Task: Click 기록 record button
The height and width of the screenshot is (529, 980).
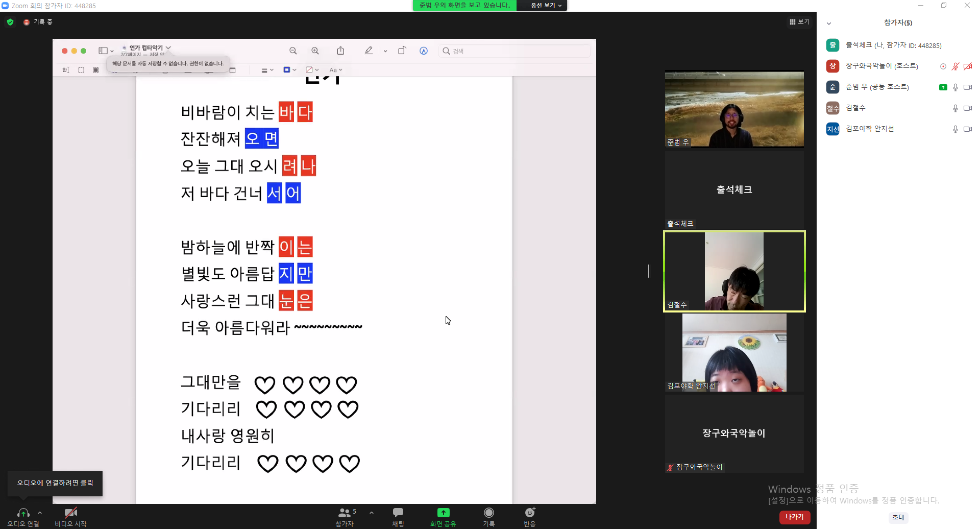Action: point(489,517)
